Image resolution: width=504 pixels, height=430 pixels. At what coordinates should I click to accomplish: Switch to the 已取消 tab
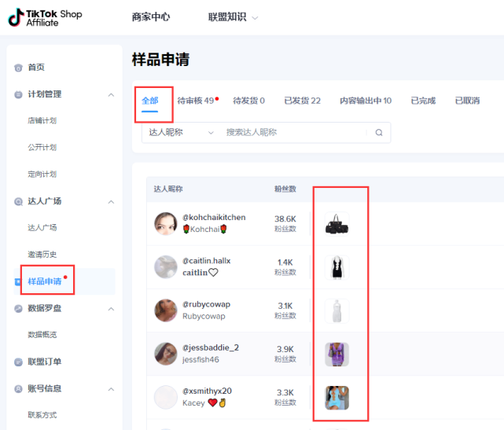[467, 101]
